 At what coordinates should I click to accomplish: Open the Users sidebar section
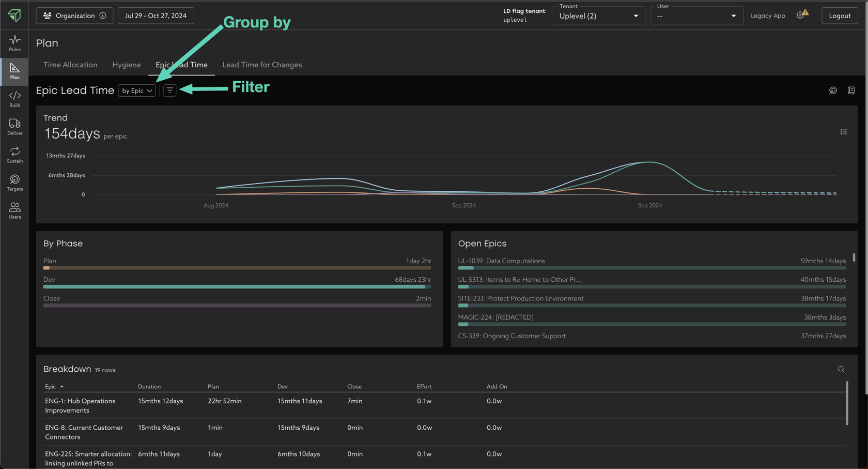click(14, 210)
